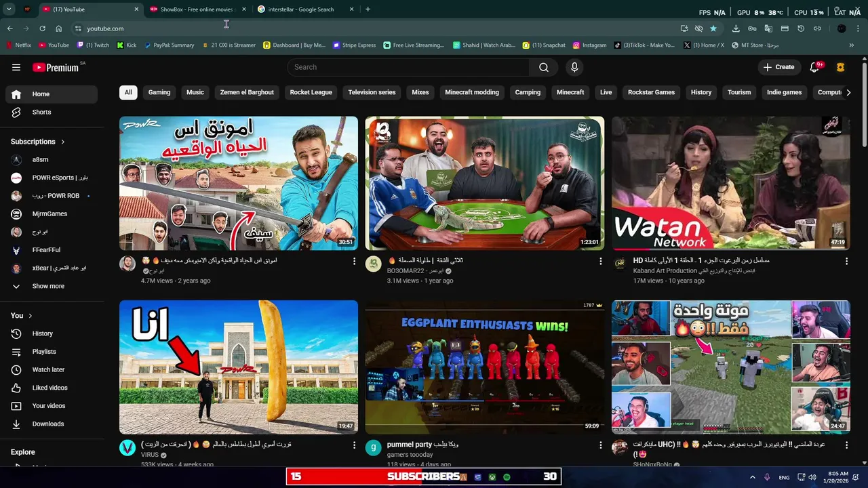Open the notifications bell
Image resolution: width=868 pixels, height=488 pixels.
(816, 67)
